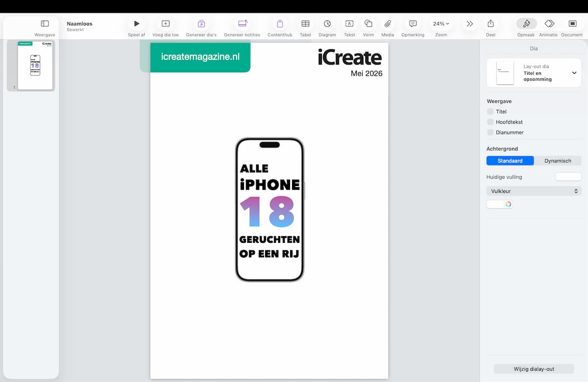Select the icreatemagazine.nl green banner
The height and width of the screenshot is (382, 588).
pyautogui.click(x=200, y=57)
